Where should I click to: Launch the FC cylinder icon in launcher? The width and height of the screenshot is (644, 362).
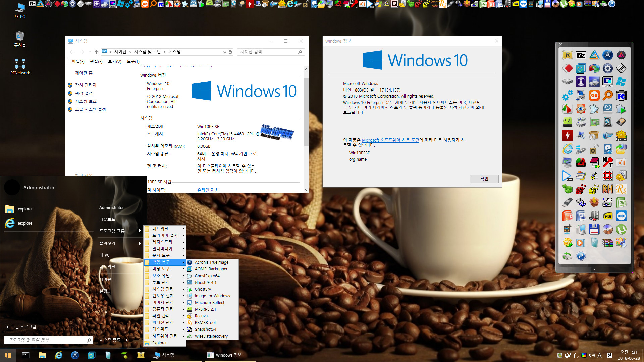[x=621, y=95]
